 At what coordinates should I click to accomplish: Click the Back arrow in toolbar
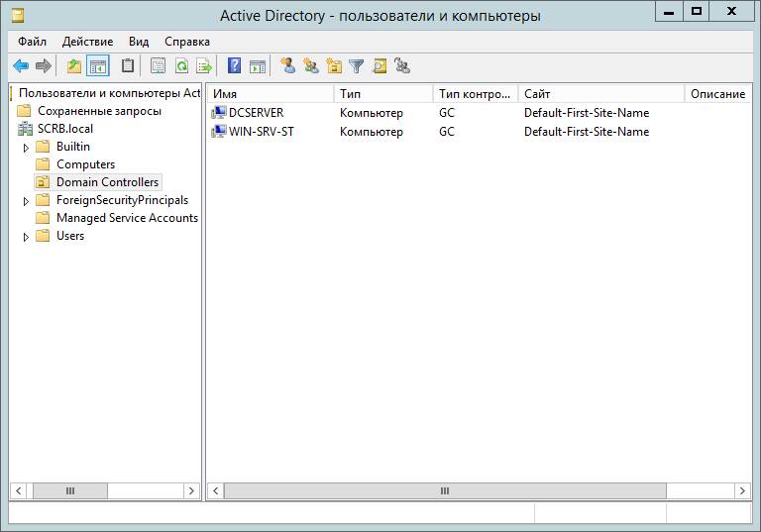[20, 66]
